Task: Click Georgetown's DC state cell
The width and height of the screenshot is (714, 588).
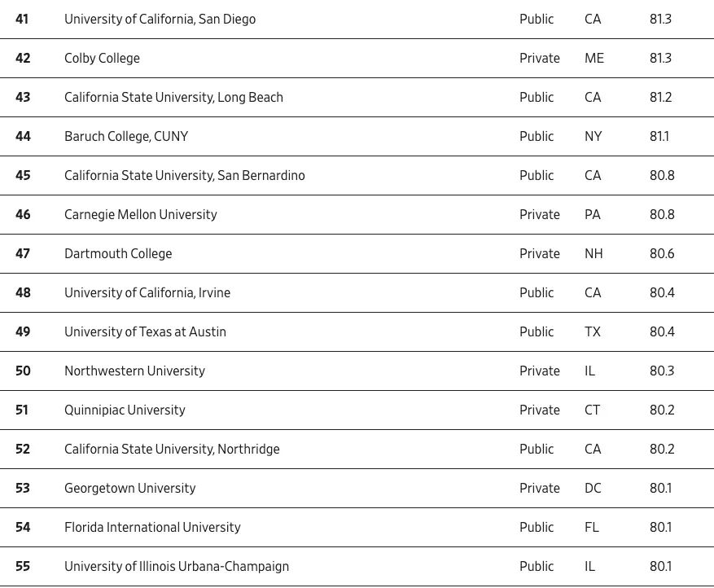Action: click(x=593, y=488)
